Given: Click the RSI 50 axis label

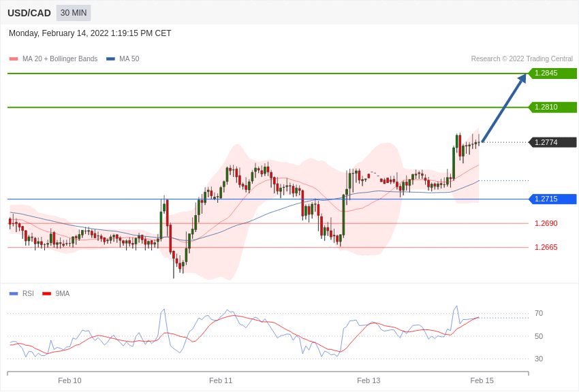Looking at the screenshot, I should click(539, 336).
